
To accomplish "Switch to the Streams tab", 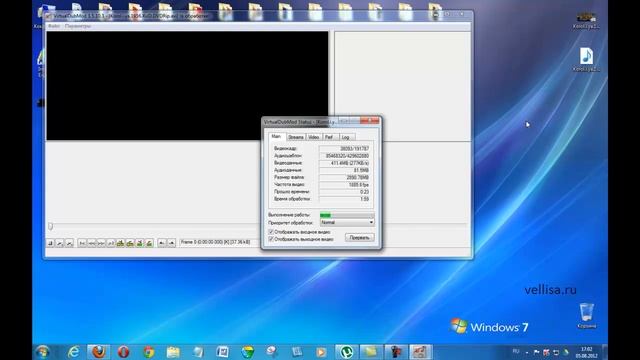I will coord(296,137).
